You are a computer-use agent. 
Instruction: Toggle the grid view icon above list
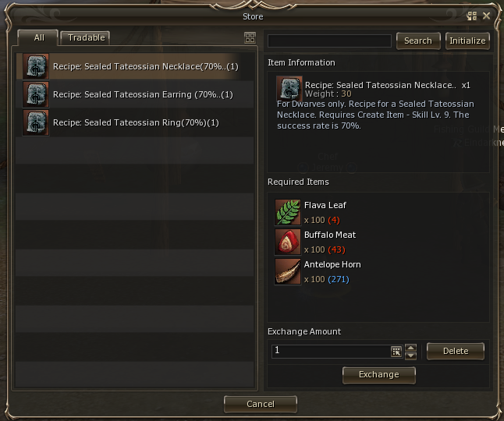point(250,37)
